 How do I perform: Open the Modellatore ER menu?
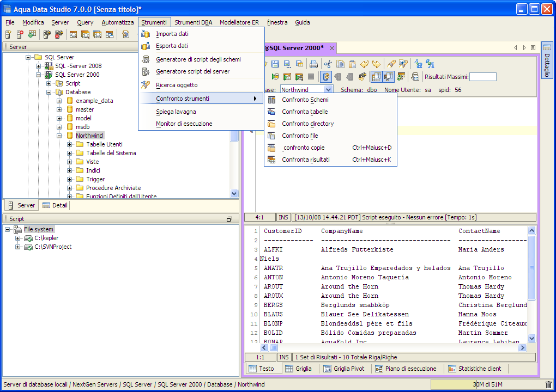point(239,22)
